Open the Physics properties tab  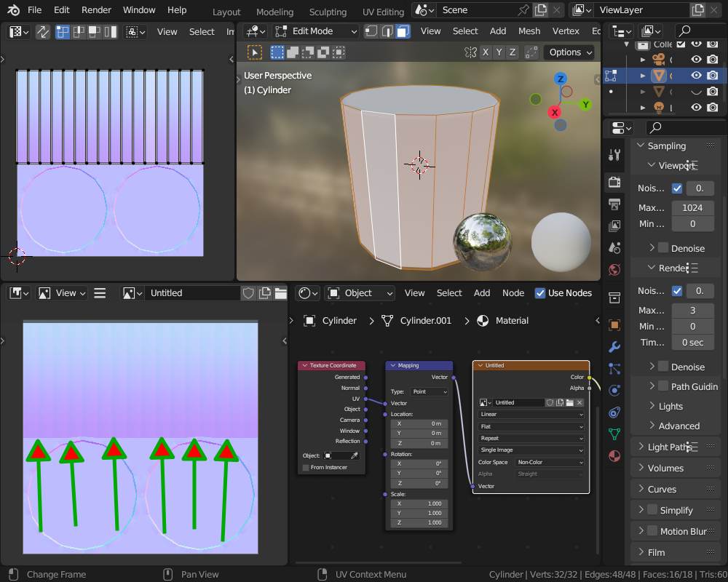614,391
